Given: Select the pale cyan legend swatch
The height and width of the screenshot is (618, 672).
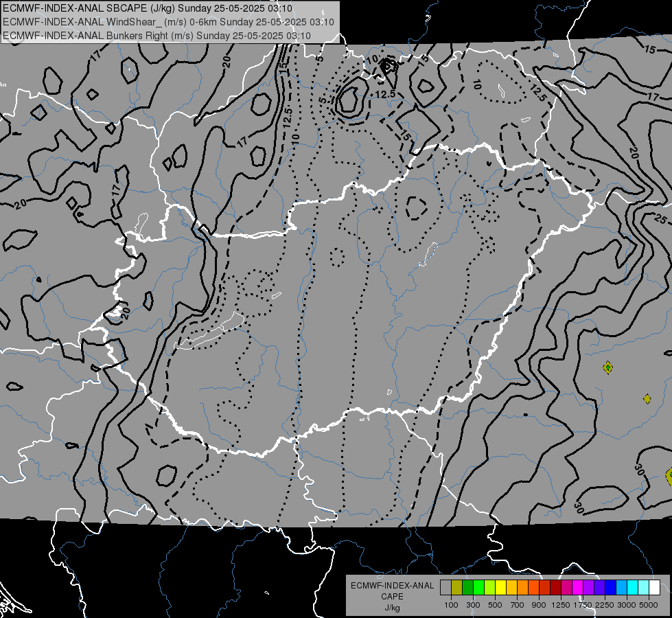Looking at the screenshot, I should pyautogui.click(x=644, y=588).
